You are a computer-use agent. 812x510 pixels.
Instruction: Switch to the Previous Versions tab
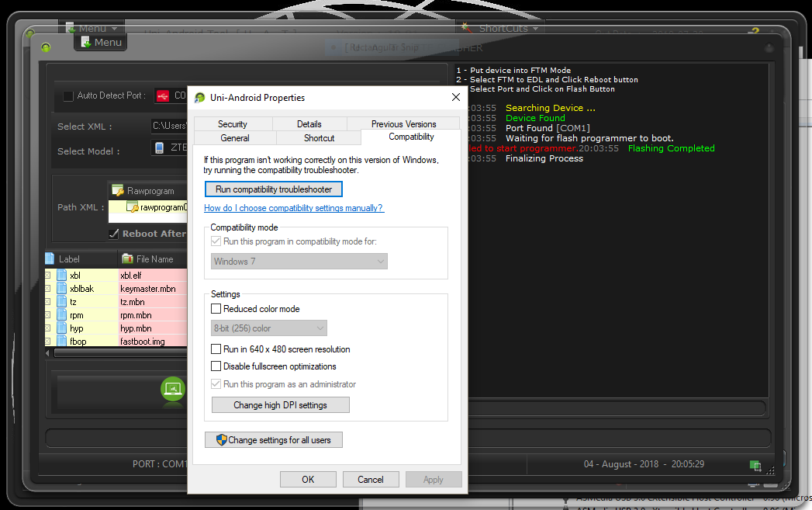(x=403, y=124)
